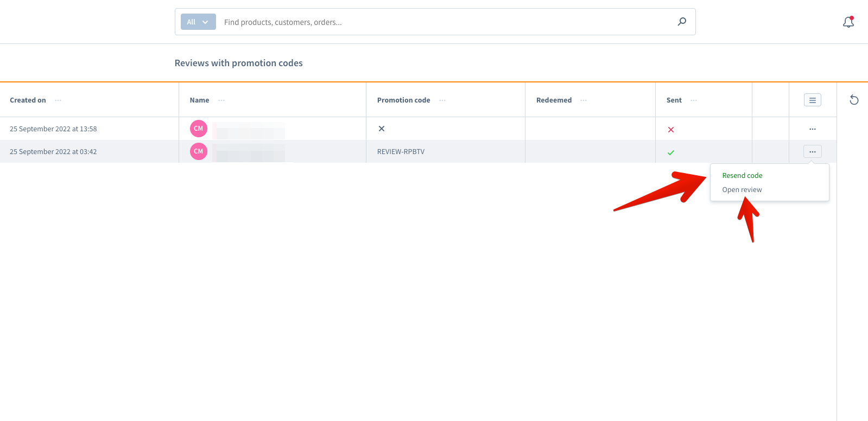This screenshot has height=421, width=868.
Task: Expand the All search filter dropdown
Action: (198, 22)
